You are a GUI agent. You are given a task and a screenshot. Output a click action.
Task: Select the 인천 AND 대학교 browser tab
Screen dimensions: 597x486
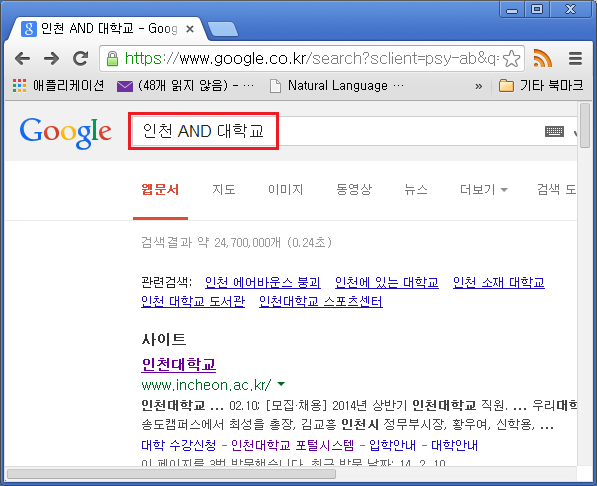tap(108, 29)
